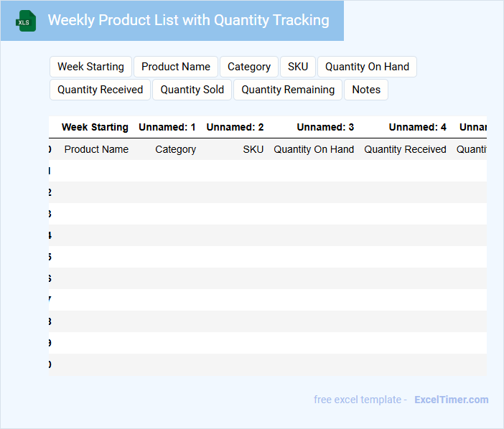Click the Product Name table cell
This screenshot has height=429, width=504.
96,149
